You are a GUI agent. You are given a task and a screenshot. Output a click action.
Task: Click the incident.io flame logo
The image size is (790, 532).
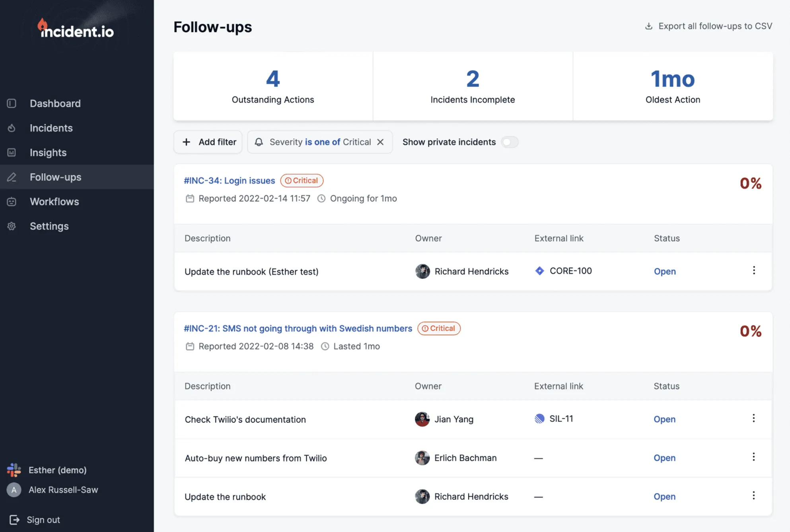point(76,29)
